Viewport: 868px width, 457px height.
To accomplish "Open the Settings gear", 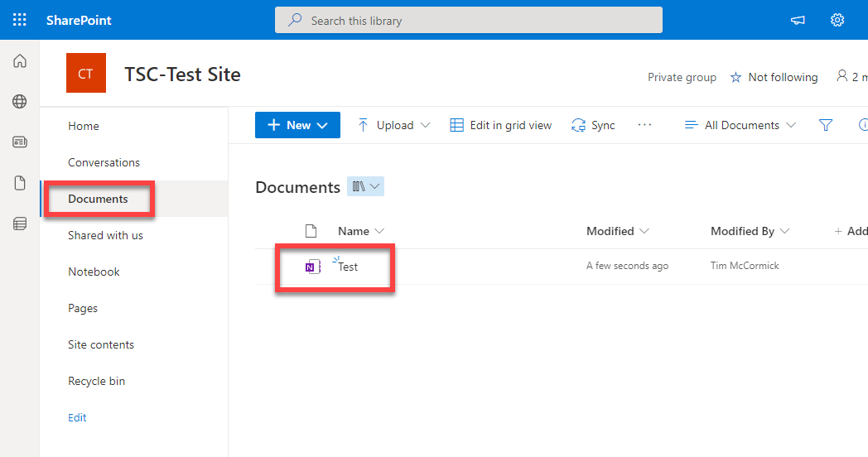I will (837, 20).
